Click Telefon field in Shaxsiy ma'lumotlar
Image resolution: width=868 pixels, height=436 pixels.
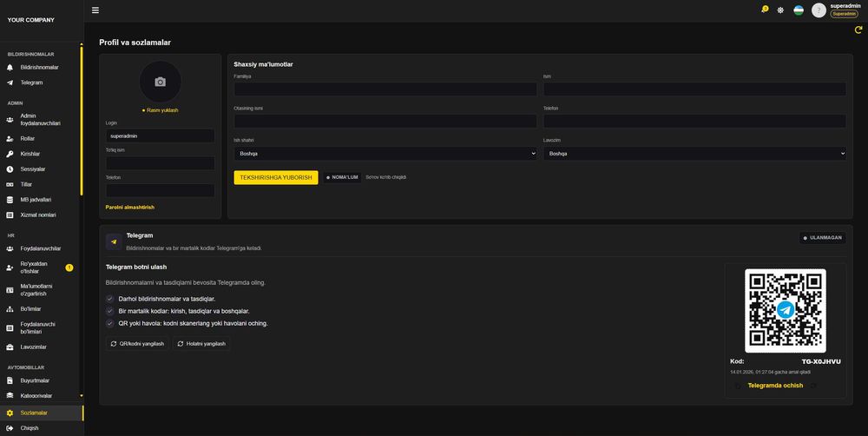694,122
